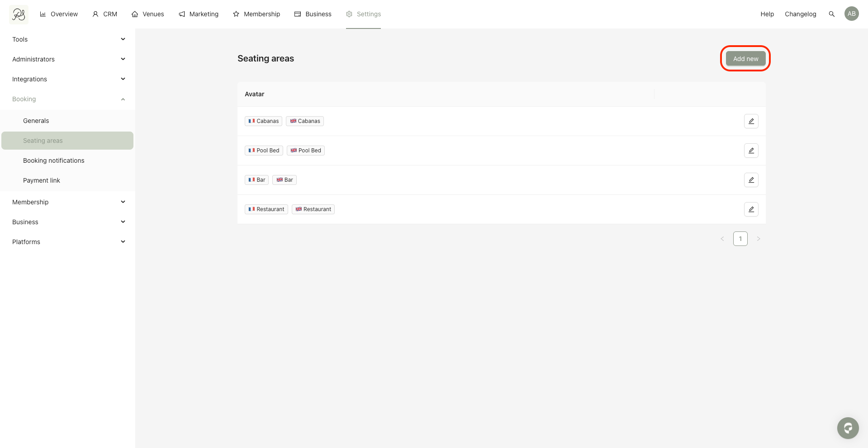Select the Settings tab
Screen dimensions: 868x448
tap(364, 14)
